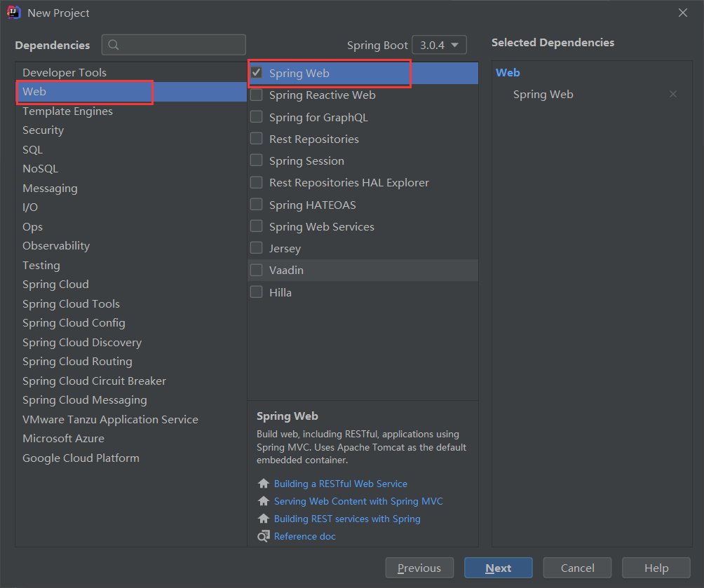
Task: Open the Spring Boot version dropdown
Action: tap(439, 45)
